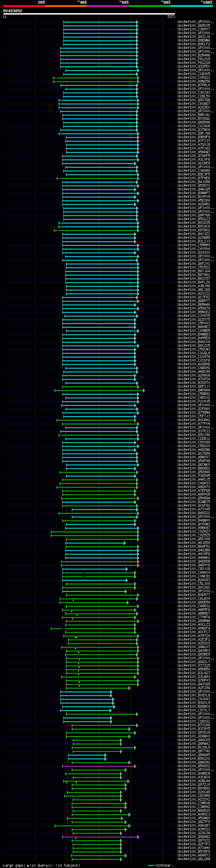The height and width of the screenshot is (868, 216).
Task: Click the UniRef100_P20435 label
Action: coord(194,402)
